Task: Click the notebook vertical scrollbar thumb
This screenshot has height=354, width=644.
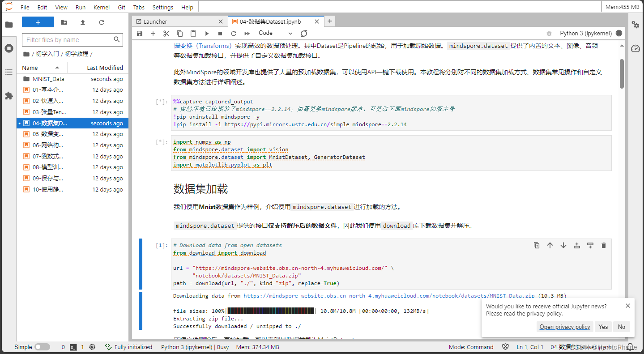Action: coord(622,74)
